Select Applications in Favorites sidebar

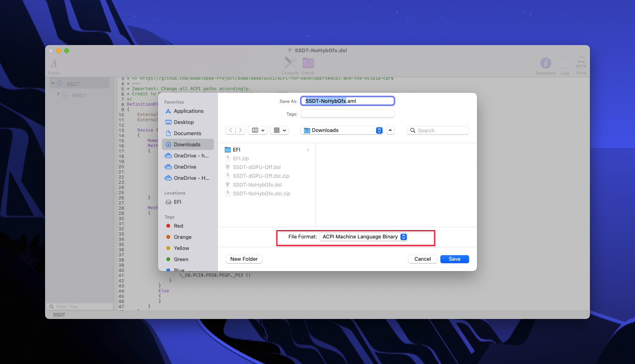point(188,111)
